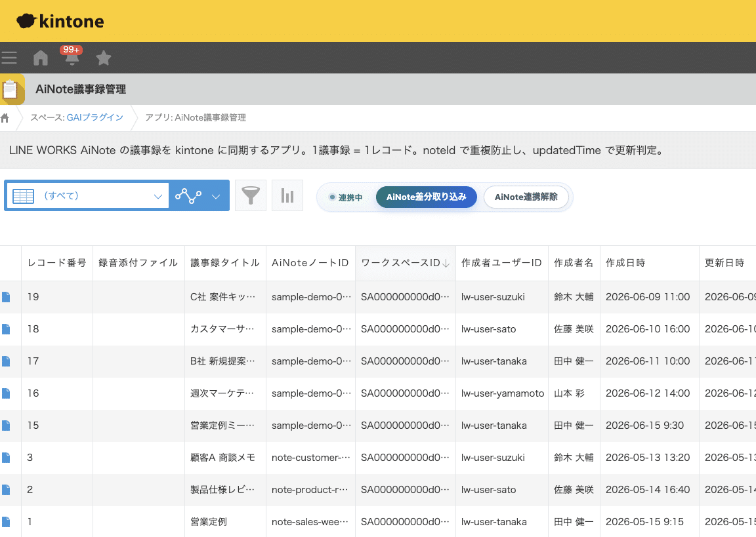
Task: Click the lw-user-yamamoto user ID cell
Action: (x=503, y=393)
